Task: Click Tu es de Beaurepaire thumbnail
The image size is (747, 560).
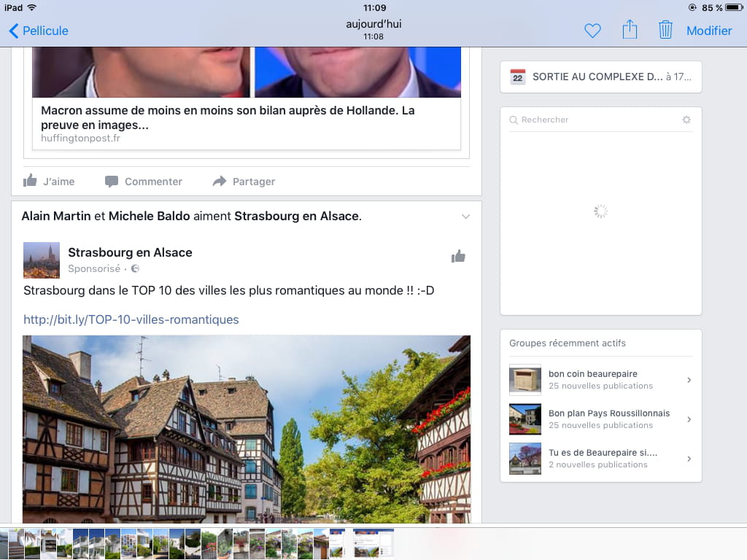Action: pos(525,459)
